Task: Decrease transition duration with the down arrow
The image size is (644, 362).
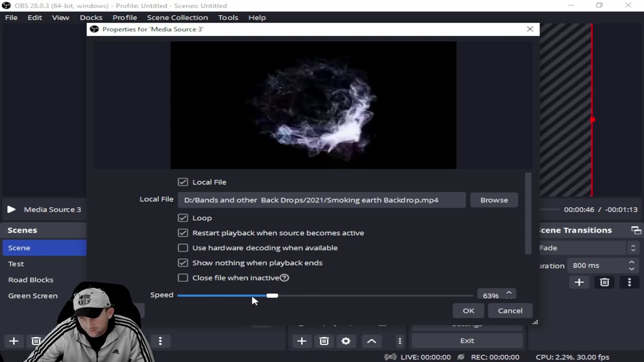Action: 631,269
